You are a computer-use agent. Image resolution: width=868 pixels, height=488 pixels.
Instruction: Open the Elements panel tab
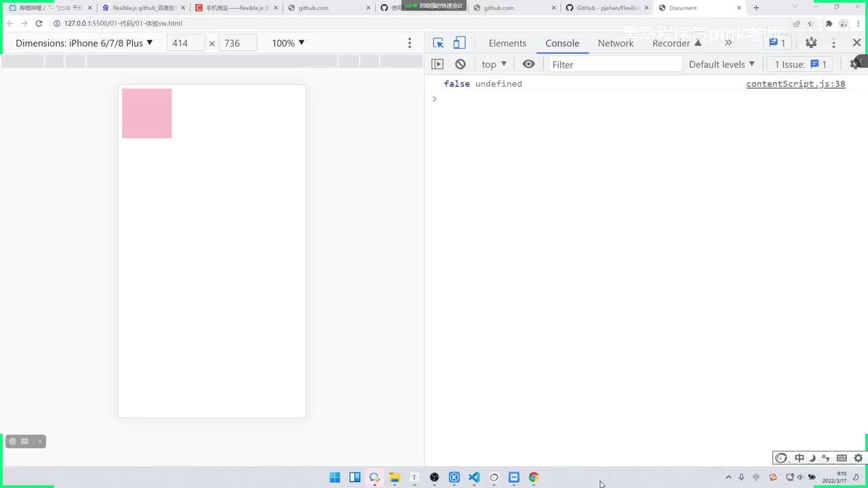coord(507,43)
